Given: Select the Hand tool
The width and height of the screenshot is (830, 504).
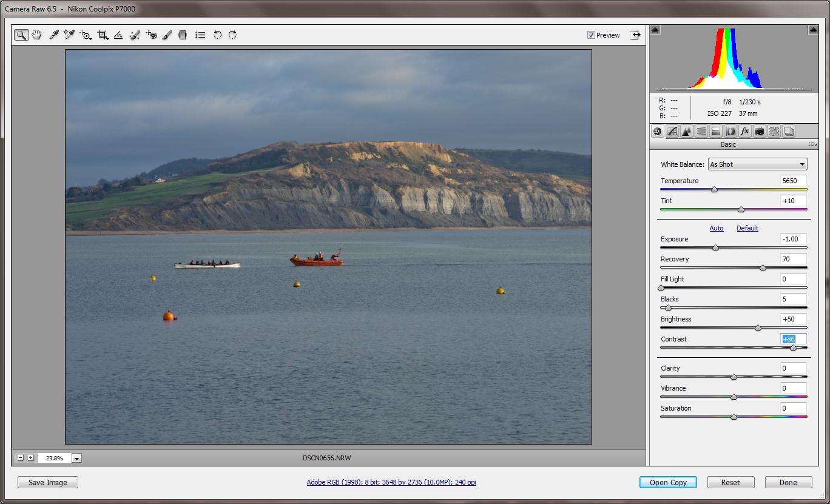Looking at the screenshot, I should (37, 35).
